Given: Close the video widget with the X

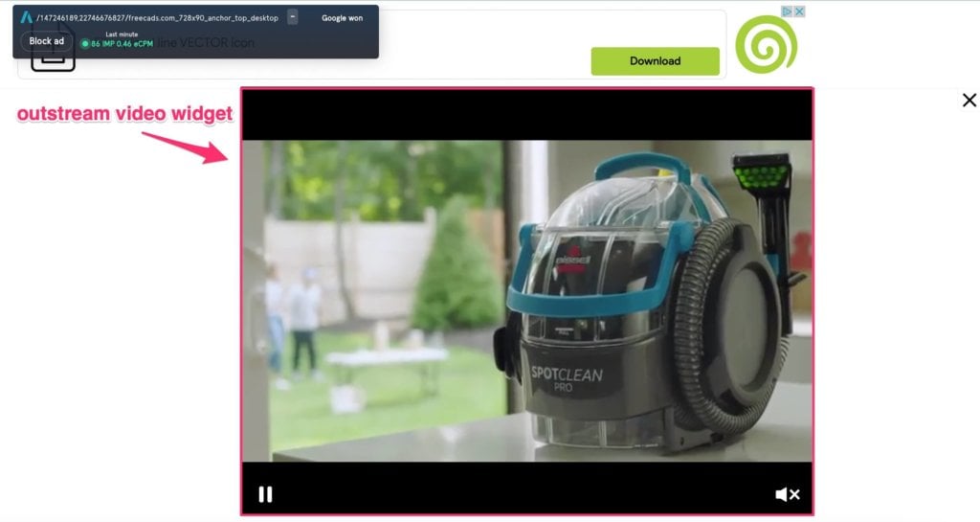Looking at the screenshot, I should [x=969, y=101].
